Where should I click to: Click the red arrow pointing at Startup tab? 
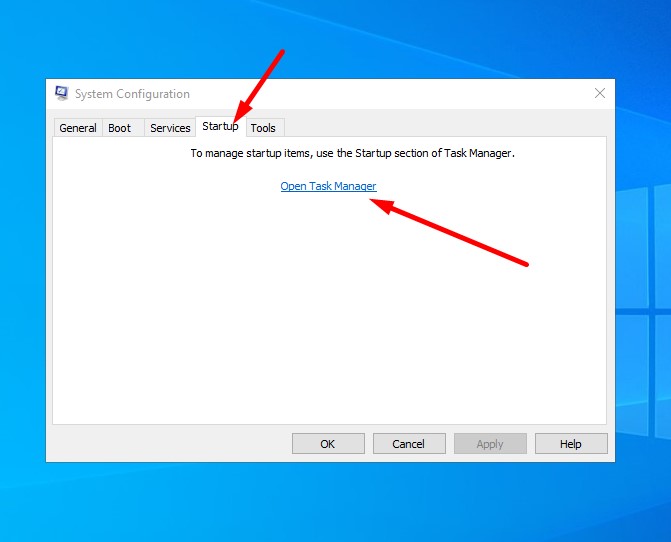point(260,82)
